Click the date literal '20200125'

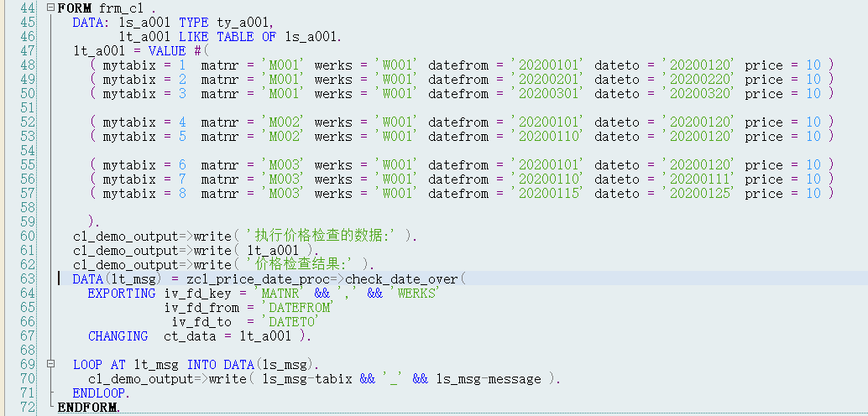(x=698, y=194)
